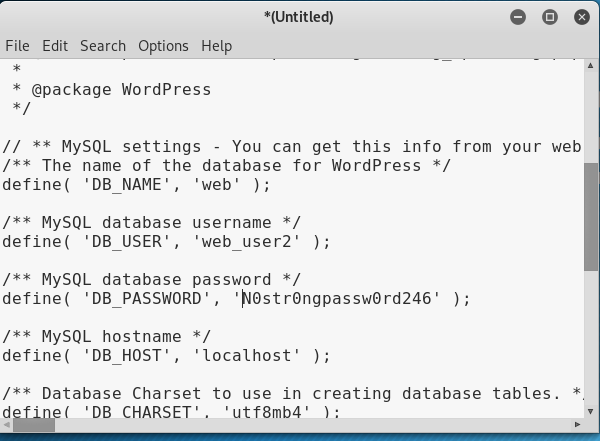Click 'DB_NAME' constant text
Image resolution: width=600 pixels, height=441 pixels.
(x=127, y=185)
